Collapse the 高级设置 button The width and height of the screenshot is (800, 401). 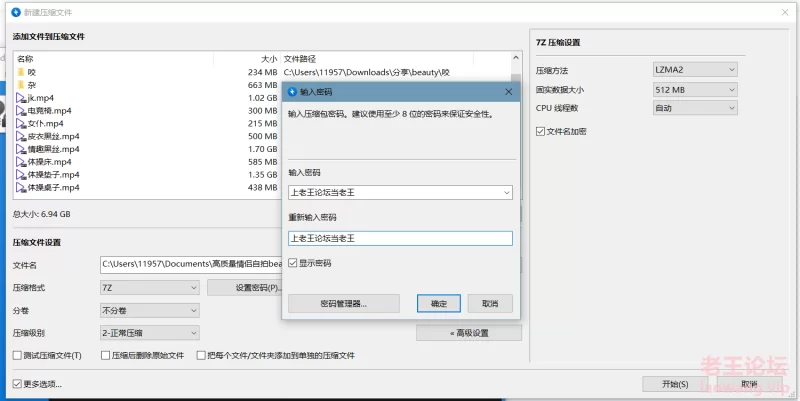(x=469, y=333)
